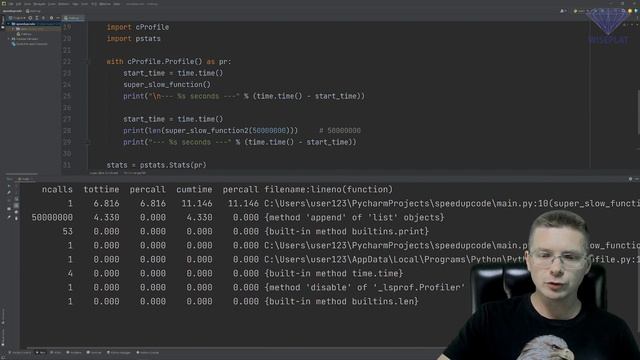Select the main run tab
640x360 pixels.
point(25,179)
